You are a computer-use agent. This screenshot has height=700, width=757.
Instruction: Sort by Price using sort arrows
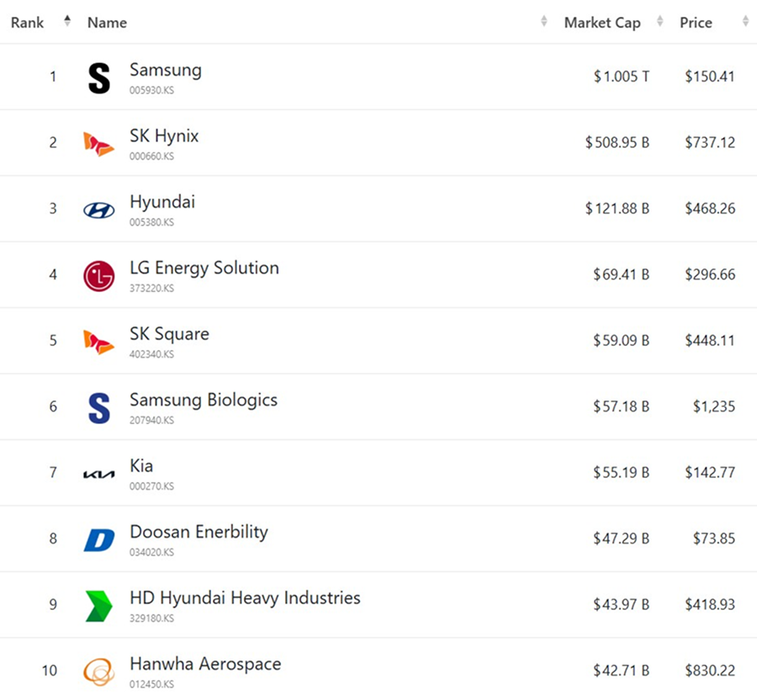(x=745, y=22)
